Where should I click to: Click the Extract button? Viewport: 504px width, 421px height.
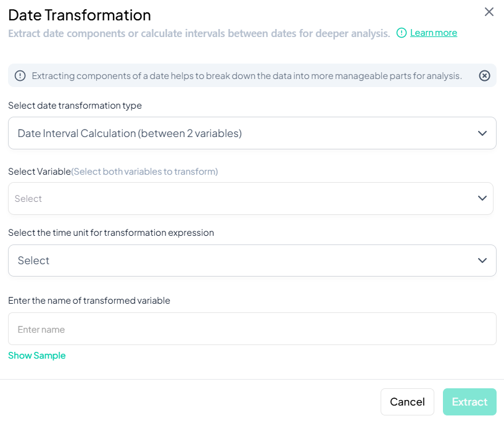pyautogui.click(x=469, y=402)
